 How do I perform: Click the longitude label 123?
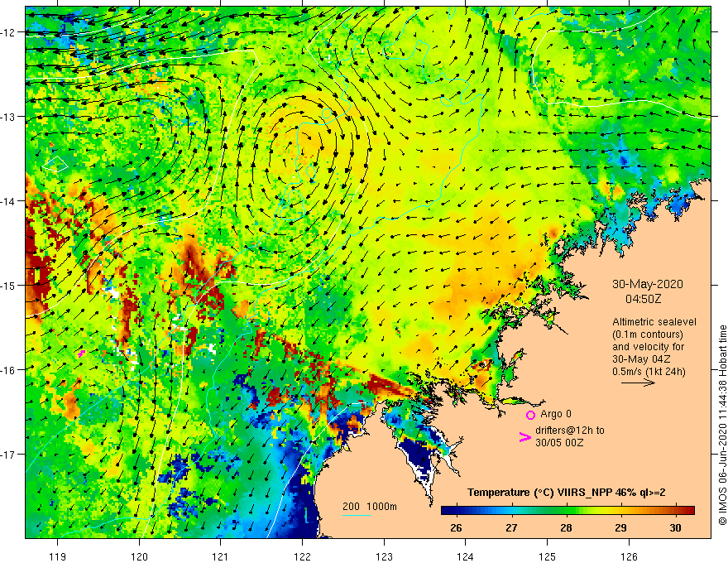[384, 556]
